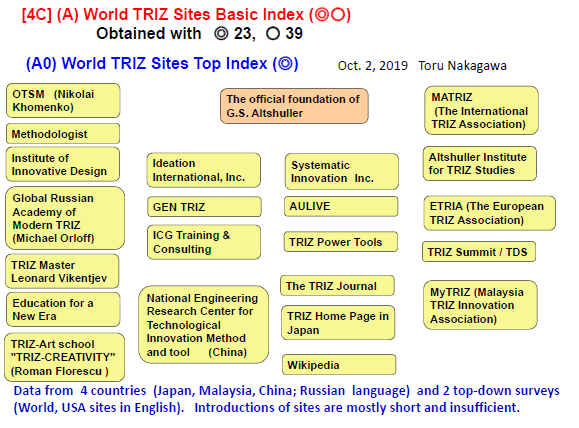579x428 pixels.
Task: Open ICG Training & Consulting box
Action: pos(204,242)
